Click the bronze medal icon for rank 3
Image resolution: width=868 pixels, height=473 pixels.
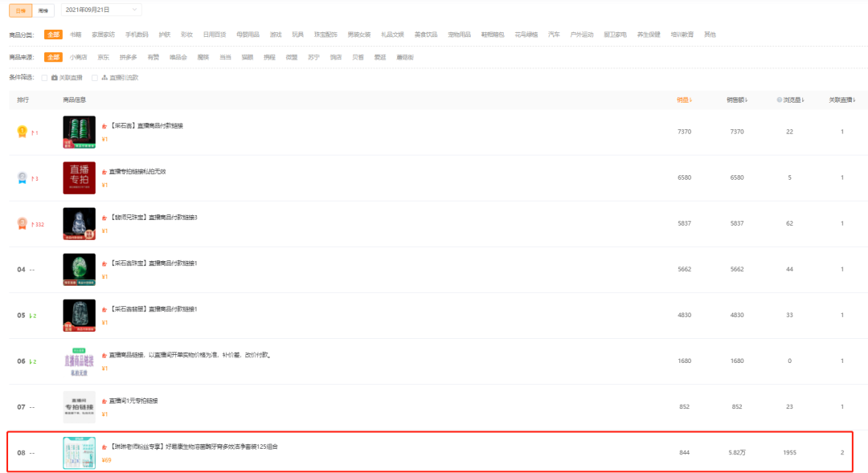23,223
